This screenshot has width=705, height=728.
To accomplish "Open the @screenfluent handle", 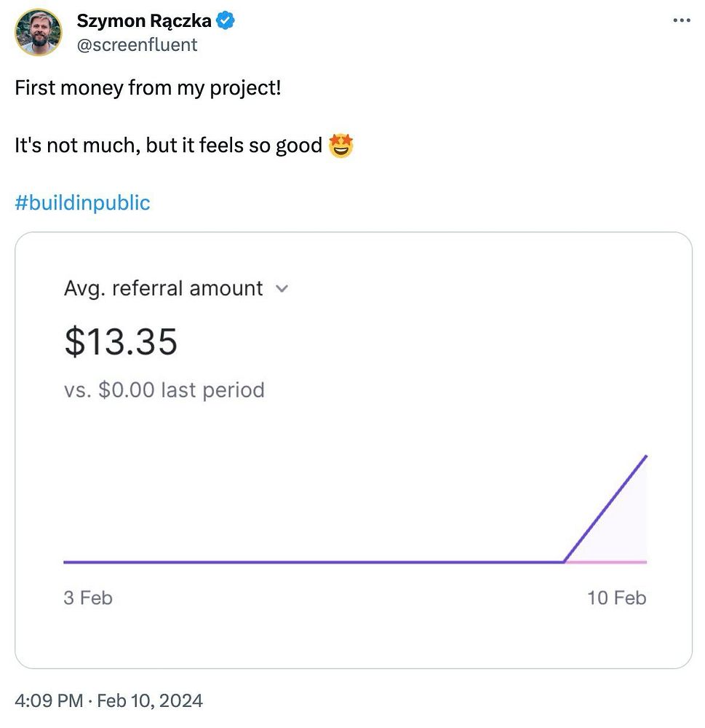I will (137, 44).
